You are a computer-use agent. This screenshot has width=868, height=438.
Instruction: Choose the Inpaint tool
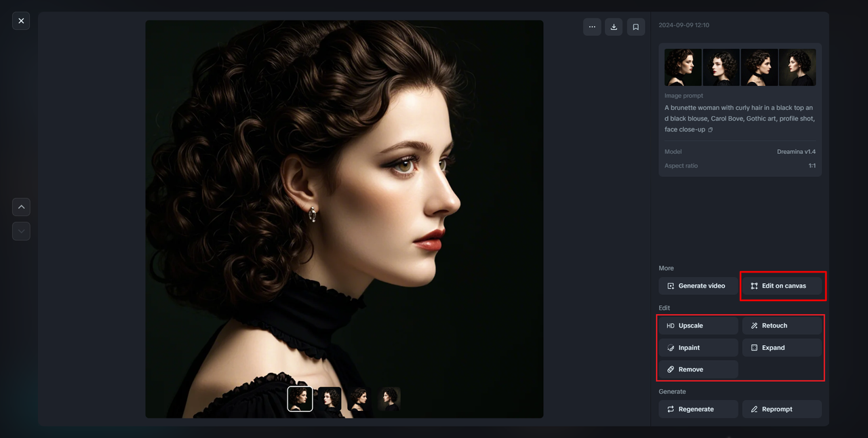tap(698, 348)
